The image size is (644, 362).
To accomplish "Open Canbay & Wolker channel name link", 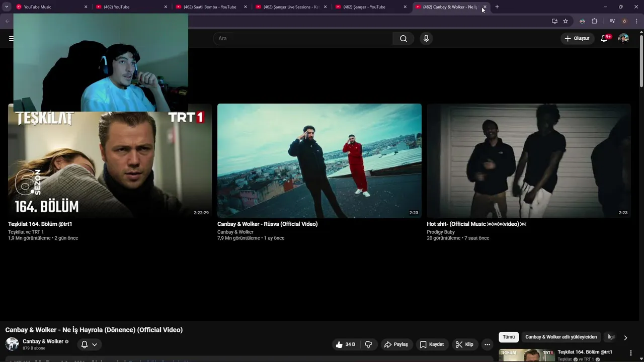I will pos(43,341).
